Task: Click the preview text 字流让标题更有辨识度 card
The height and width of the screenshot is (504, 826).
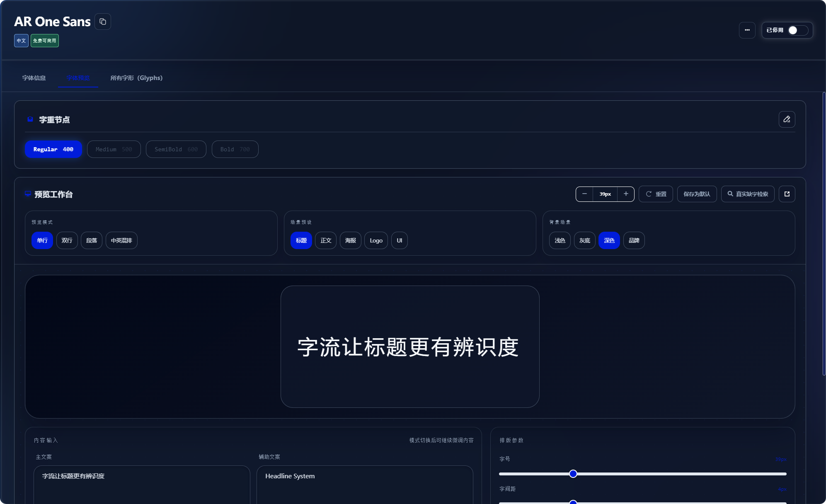Action: coord(410,346)
